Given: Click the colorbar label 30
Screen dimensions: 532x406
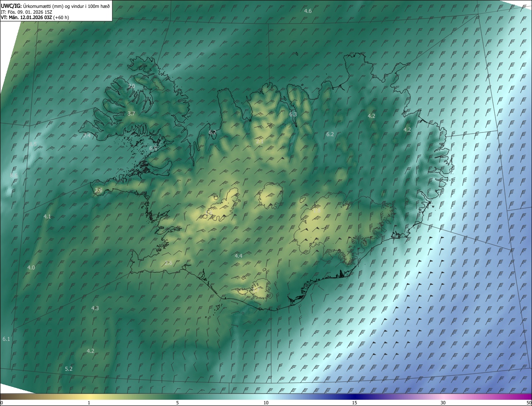Looking at the screenshot, I should pyautogui.click(x=443, y=403).
